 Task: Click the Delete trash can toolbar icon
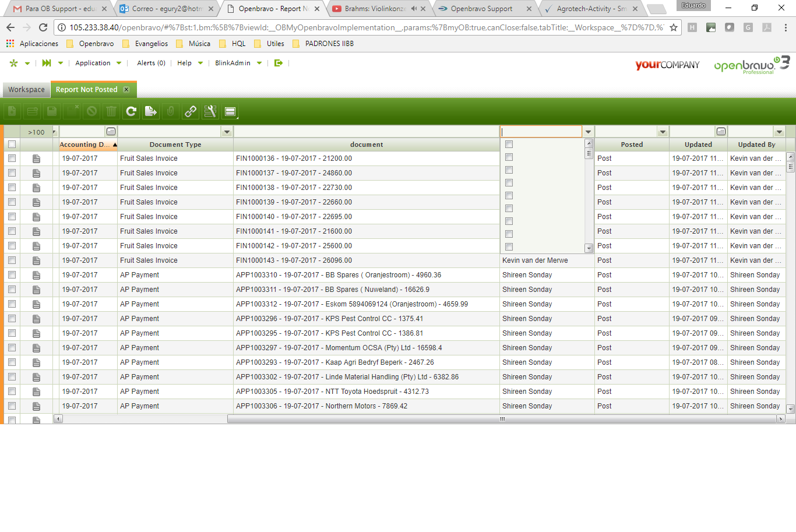click(111, 111)
